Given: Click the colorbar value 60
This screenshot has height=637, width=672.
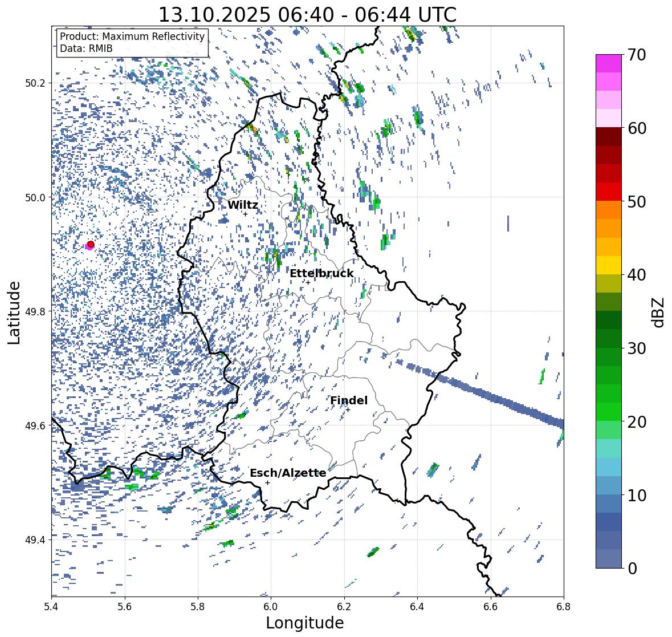Looking at the screenshot, I should [637, 128].
